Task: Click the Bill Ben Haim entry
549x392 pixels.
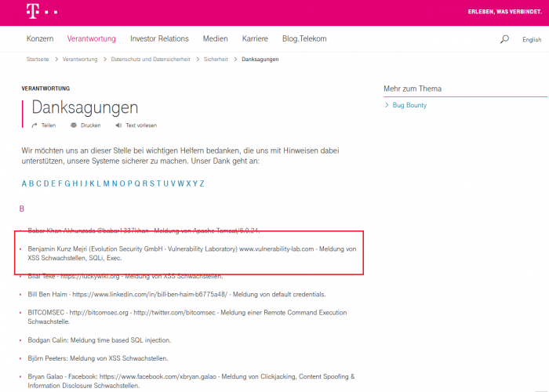Action: coord(176,294)
